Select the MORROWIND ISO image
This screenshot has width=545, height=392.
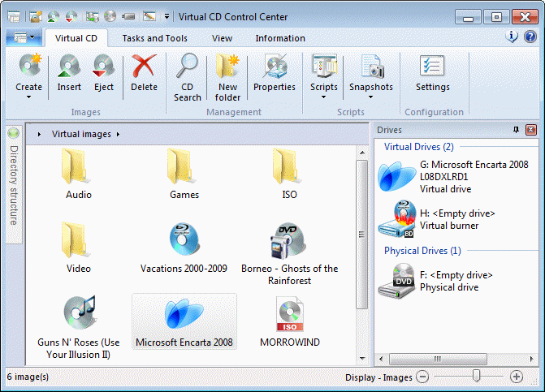tap(290, 322)
